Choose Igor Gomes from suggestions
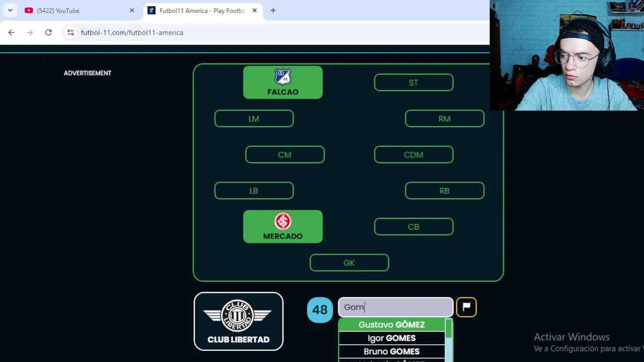Screen dimensions: 644x362 [391, 338]
